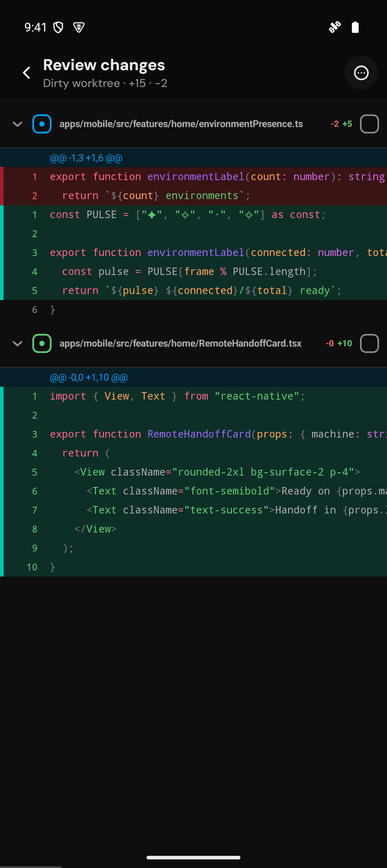The height and width of the screenshot is (868, 387).
Task: Select the removed line 'return `${count} environments`'
Action: point(193,196)
